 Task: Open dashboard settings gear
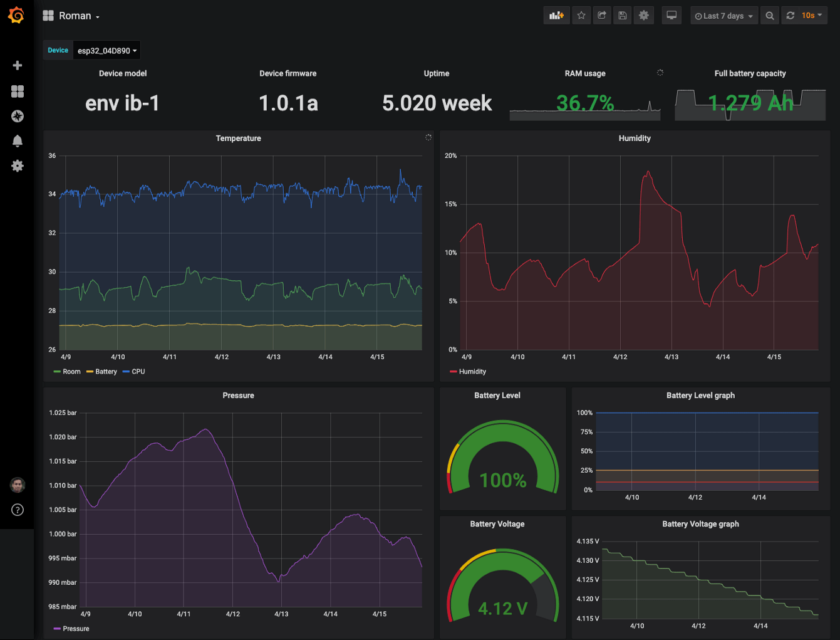point(644,15)
